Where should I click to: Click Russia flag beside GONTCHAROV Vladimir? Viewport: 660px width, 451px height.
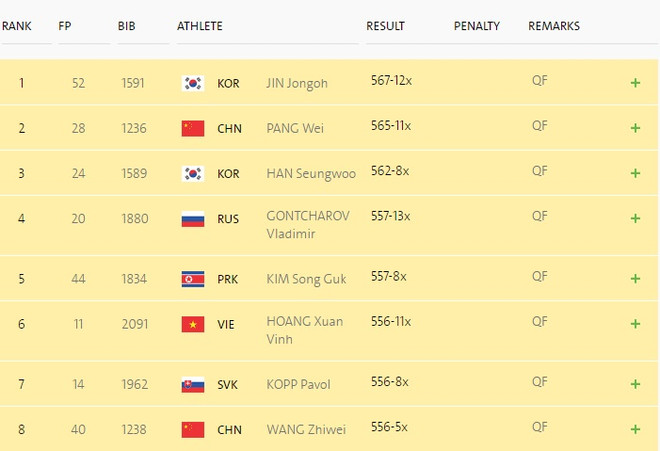[x=193, y=219]
